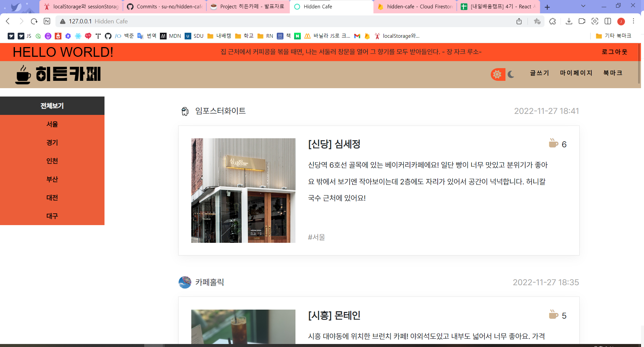
Task: Open 임포스터화이트's profile avatar
Action: (185, 111)
